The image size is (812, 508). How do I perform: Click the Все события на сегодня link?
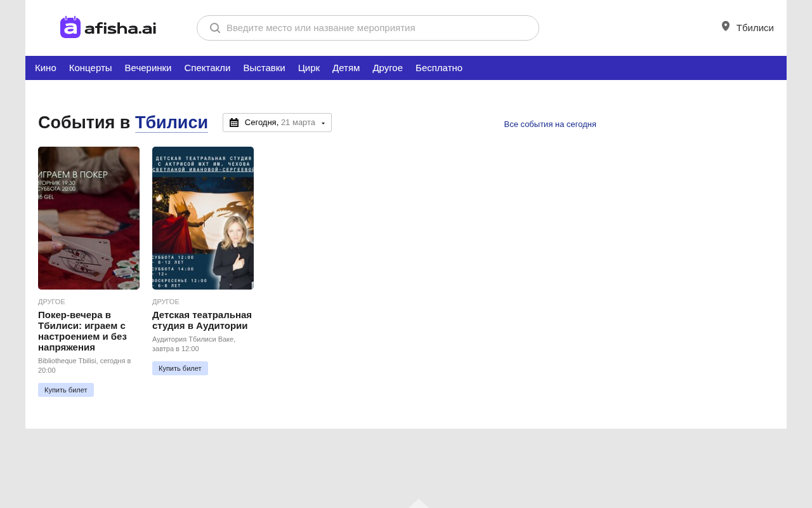pyautogui.click(x=550, y=124)
